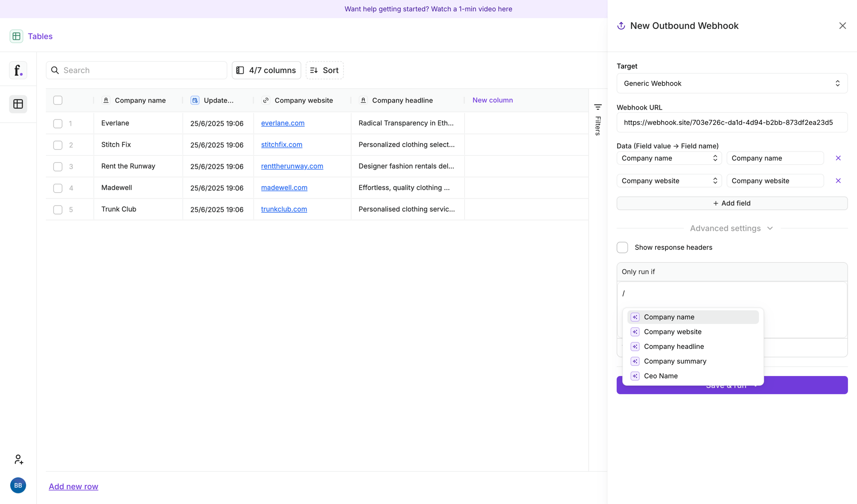Enable the Show response headers toggle
The image size is (857, 504).
coord(622,247)
